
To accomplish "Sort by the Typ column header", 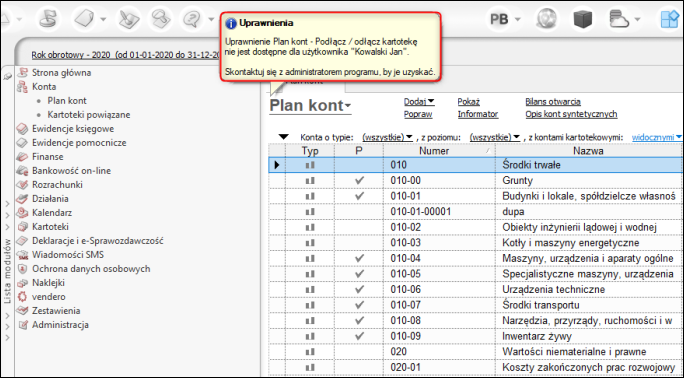I will [x=310, y=151].
